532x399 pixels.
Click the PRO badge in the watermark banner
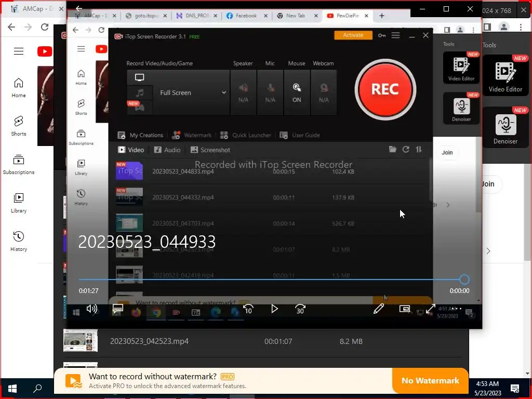pos(228,377)
